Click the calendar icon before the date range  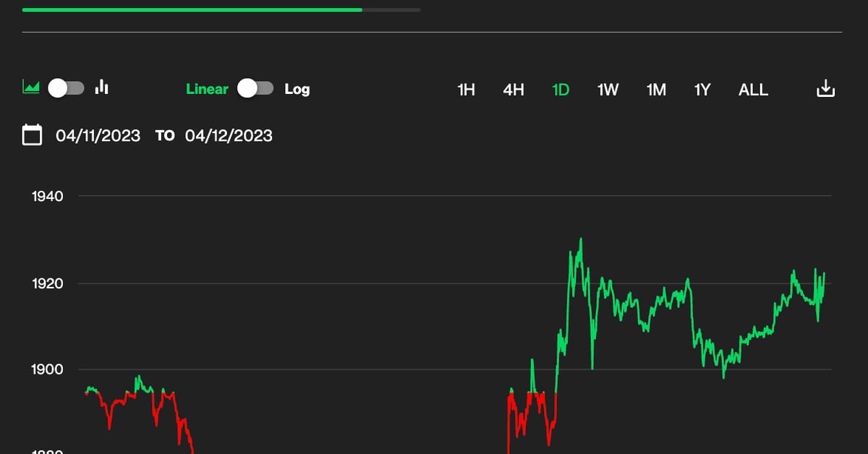33,134
